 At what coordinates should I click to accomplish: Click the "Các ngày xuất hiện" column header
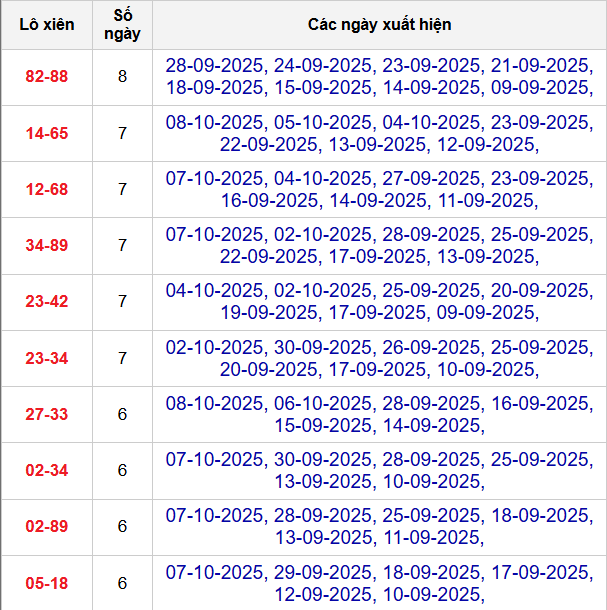pyautogui.click(x=379, y=25)
